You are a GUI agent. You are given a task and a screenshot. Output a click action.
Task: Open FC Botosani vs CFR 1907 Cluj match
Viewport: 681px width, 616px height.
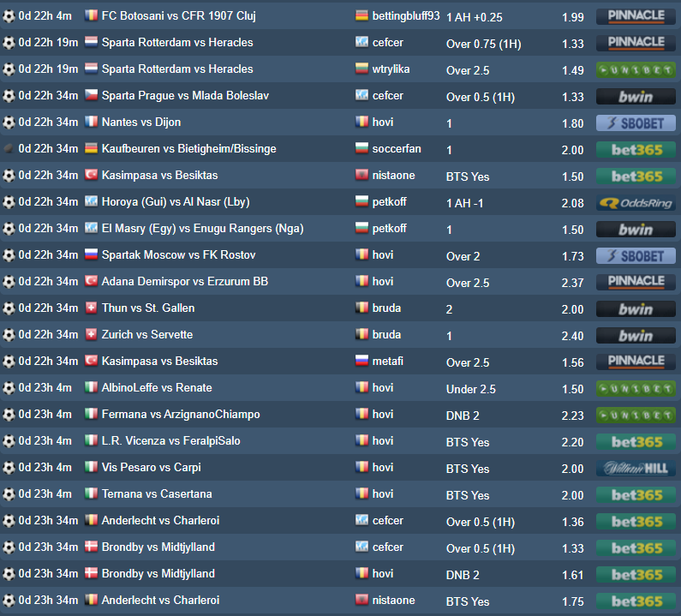(x=178, y=15)
